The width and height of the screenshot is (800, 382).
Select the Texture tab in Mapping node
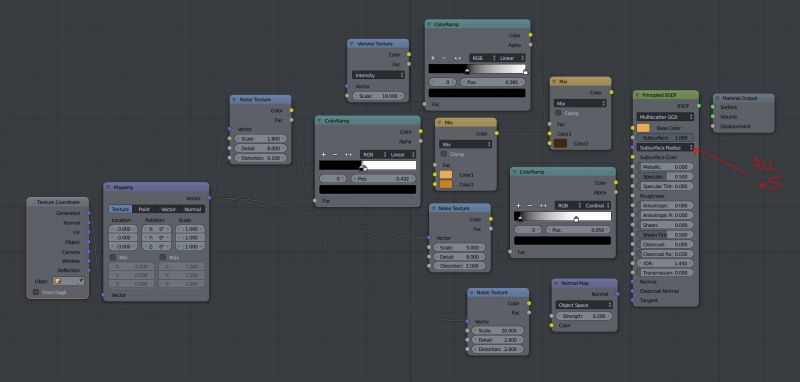click(x=120, y=209)
